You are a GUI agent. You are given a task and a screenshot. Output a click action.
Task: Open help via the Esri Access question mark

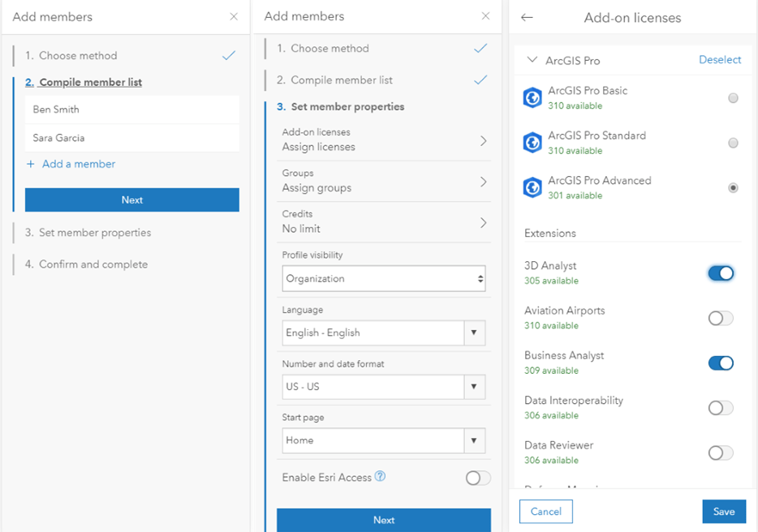379,478
